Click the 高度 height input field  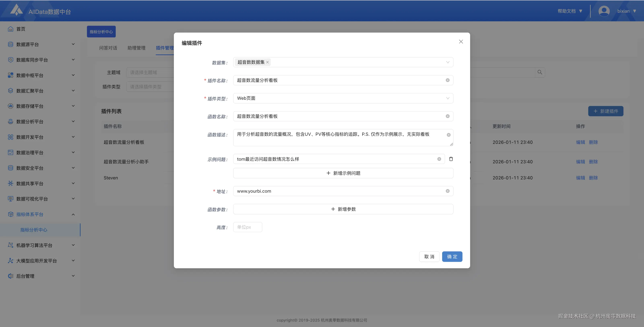248,227
